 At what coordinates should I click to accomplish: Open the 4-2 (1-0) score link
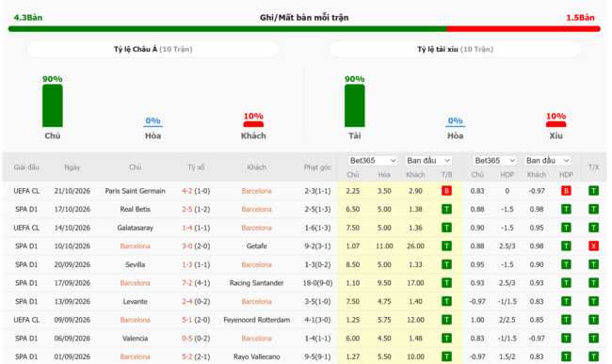196,191
